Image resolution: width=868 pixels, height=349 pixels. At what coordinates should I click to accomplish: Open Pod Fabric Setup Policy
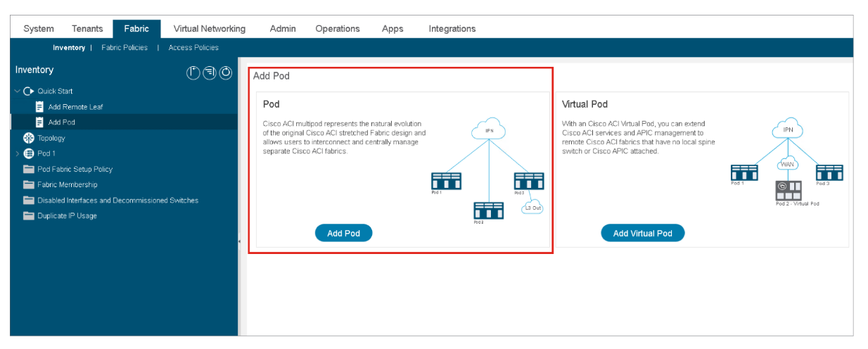(75, 170)
